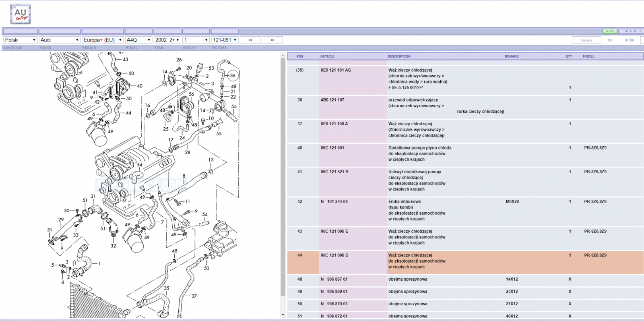Expand the Europa+ (EU) region dropdown
Screen dimensions: 644x321
pos(103,40)
